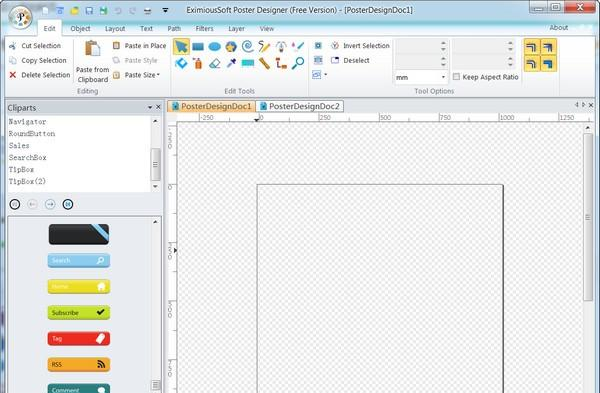
Task: Select the Ellipse shape tool
Action: click(214, 47)
